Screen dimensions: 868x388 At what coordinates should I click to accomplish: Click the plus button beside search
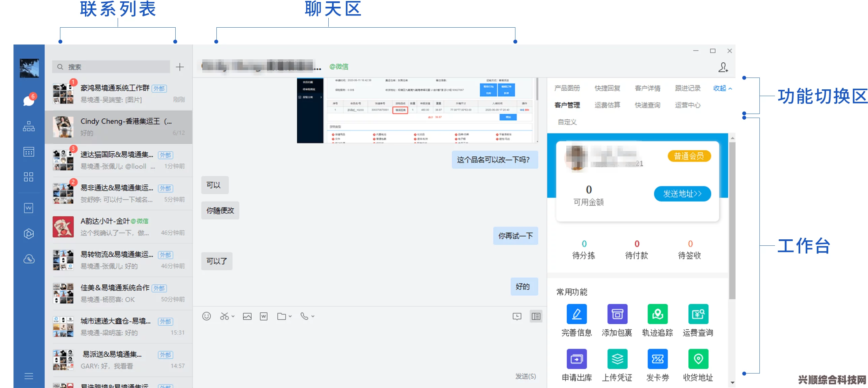(x=180, y=67)
